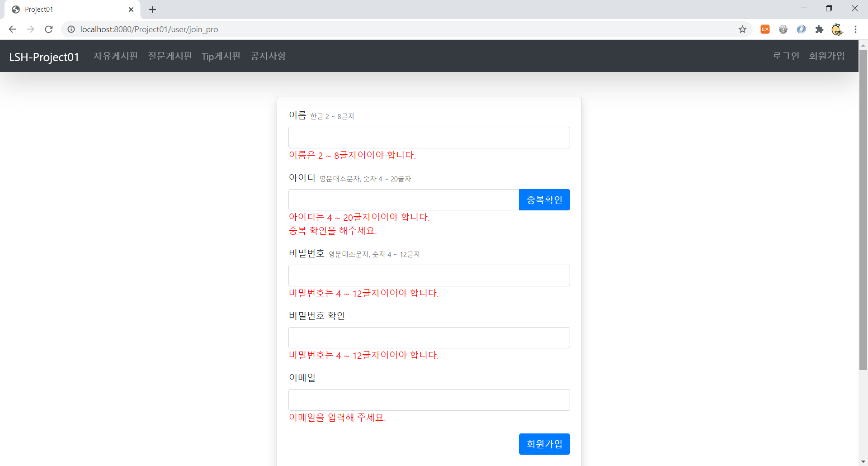Click the scrollbar up arrow
This screenshot has height=466, width=868.
tap(863, 45)
